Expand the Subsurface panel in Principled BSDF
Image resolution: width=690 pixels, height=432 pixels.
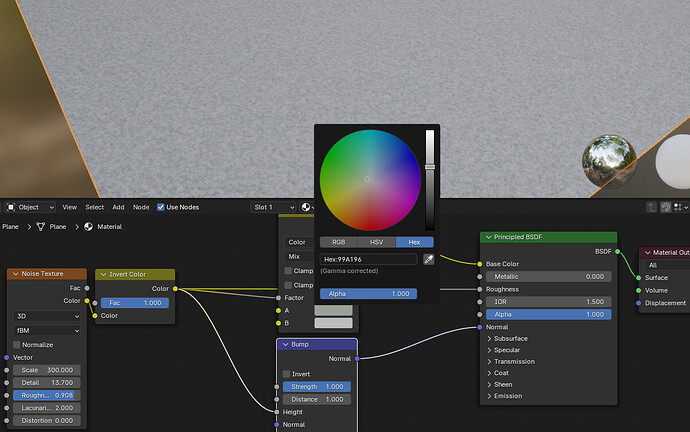point(510,339)
